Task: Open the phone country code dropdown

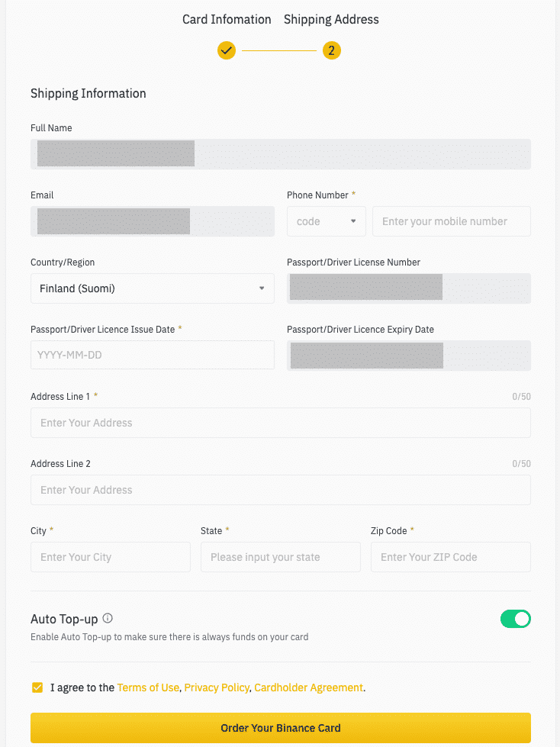Action: [x=327, y=221]
